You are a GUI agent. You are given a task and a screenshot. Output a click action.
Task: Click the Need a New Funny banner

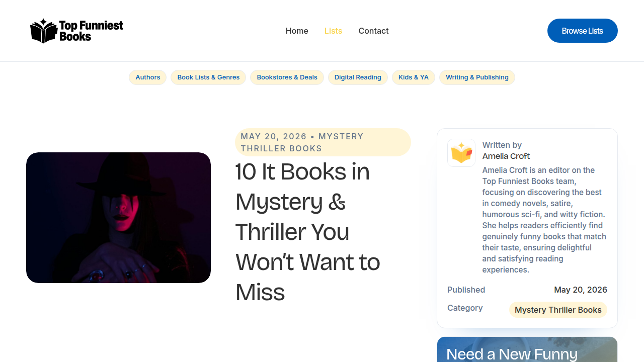click(x=527, y=349)
